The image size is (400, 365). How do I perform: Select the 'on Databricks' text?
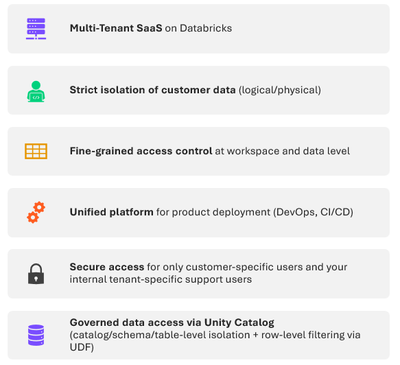click(198, 28)
